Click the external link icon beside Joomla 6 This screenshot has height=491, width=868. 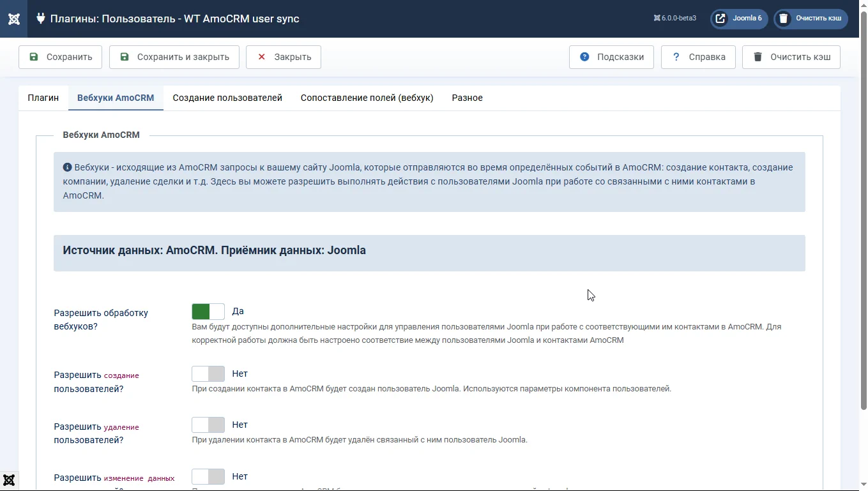coord(720,19)
